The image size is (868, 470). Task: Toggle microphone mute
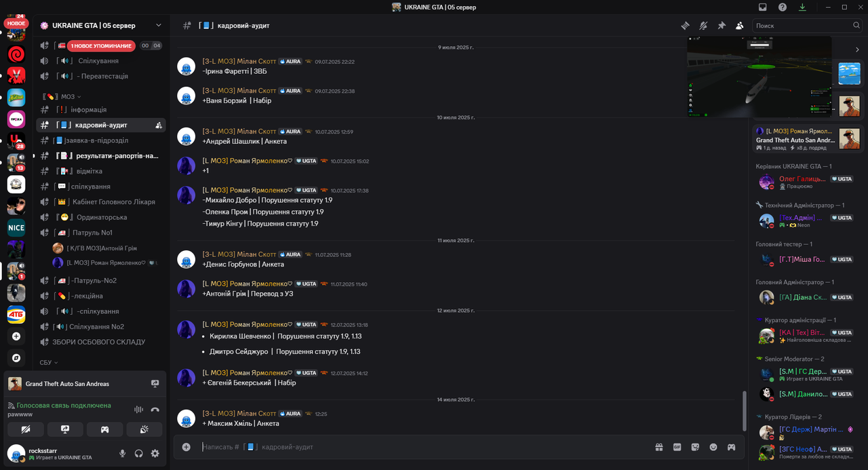pyautogui.click(x=123, y=454)
